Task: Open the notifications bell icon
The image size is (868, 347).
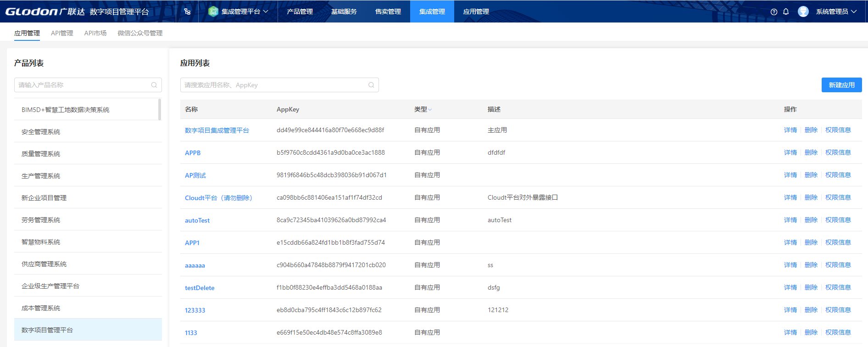Action: pyautogui.click(x=786, y=11)
